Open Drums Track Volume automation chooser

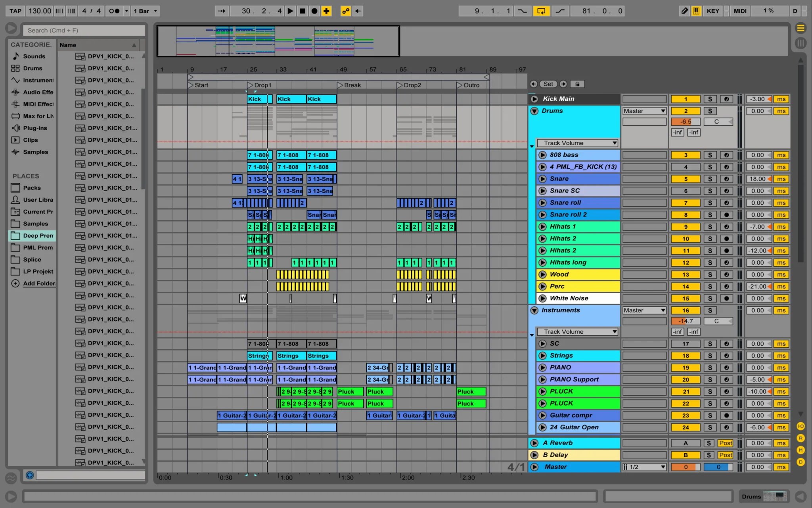point(578,143)
